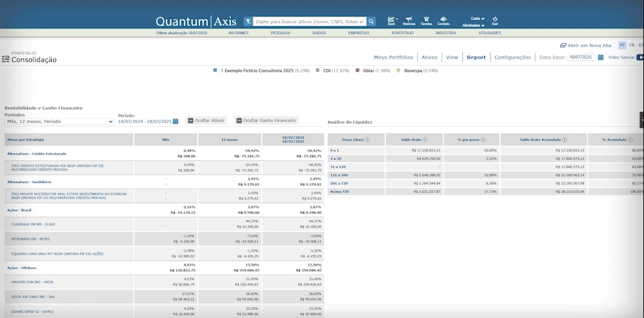Open the Spot chart icon
The width and height of the screenshot is (644, 318).
(391, 20)
